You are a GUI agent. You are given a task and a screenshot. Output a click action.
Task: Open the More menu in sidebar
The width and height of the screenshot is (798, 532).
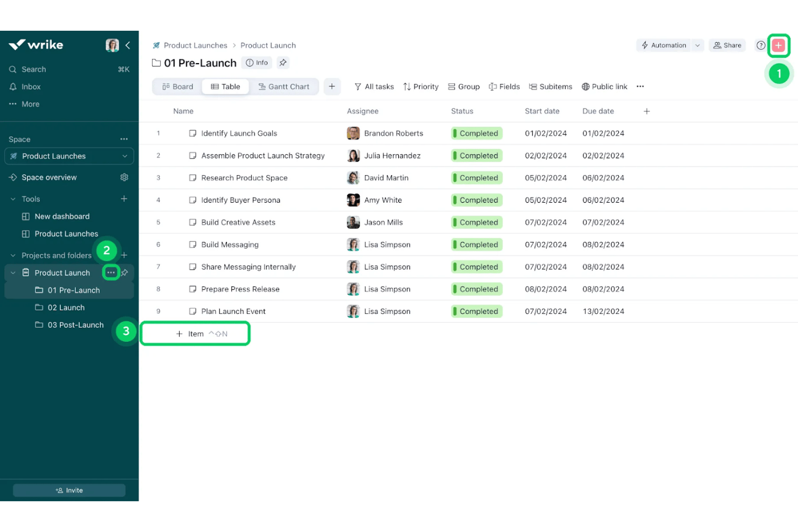pyautogui.click(x=24, y=104)
